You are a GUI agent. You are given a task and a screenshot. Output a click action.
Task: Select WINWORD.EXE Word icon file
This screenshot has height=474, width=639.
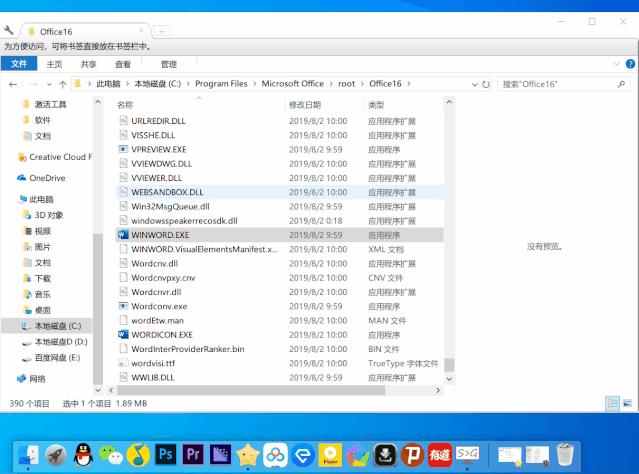(x=123, y=235)
